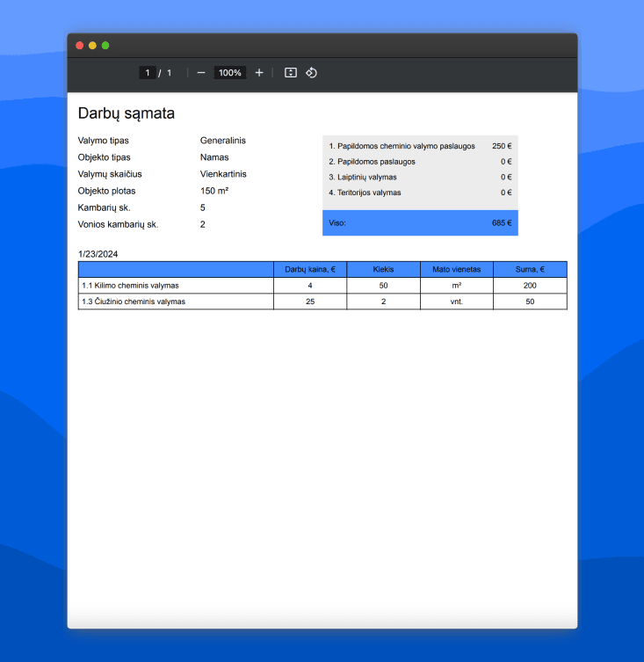Click the date 1/23/2024 above the table
Viewport: 644px width, 662px height.
[x=98, y=254]
